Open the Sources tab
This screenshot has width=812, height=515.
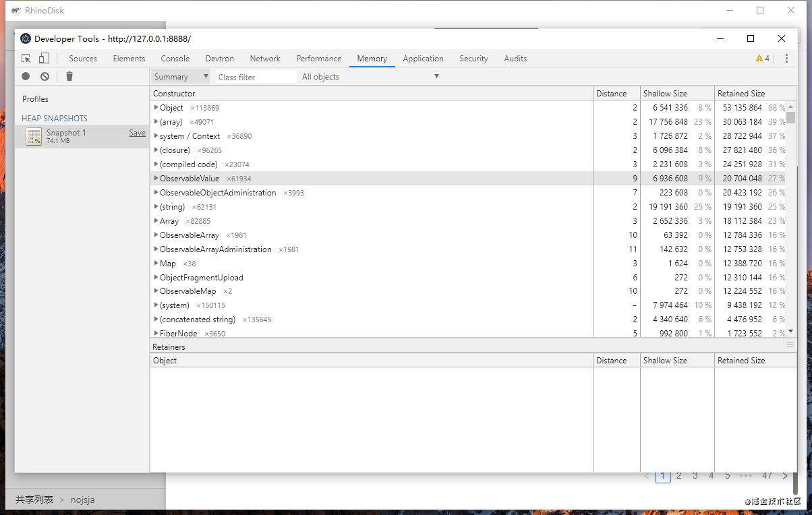pos(83,59)
